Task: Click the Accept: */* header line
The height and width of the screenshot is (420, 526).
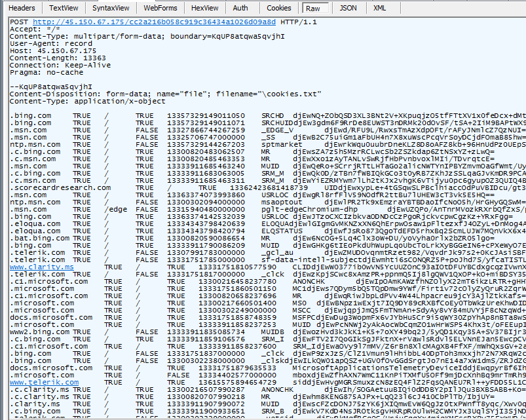Action: (35, 29)
